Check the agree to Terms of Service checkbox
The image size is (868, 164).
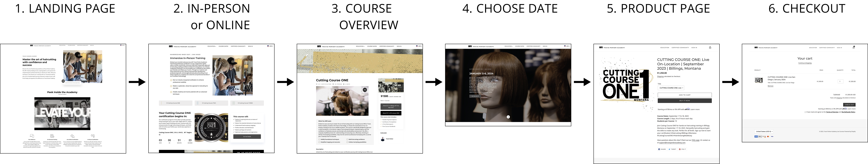tap(805, 112)
